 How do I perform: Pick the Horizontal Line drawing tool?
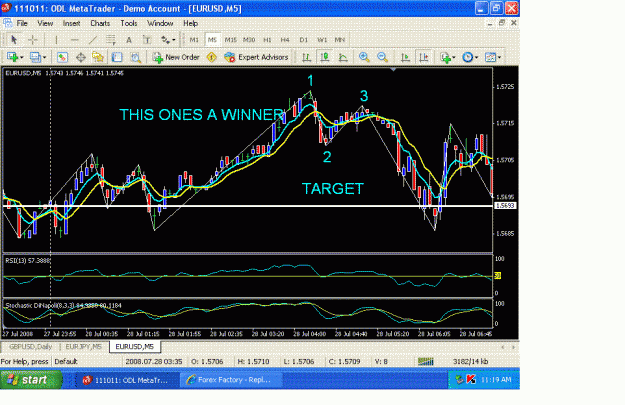[75, 40]
